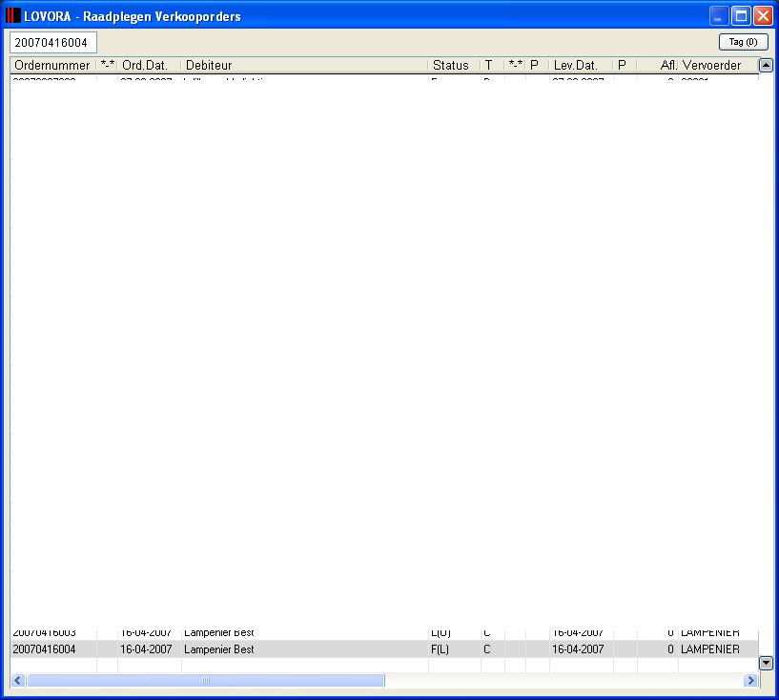This screenshot has height=700, width=779.
Task: Click the horizontal scroll left arrow
Action: (18, 681)
